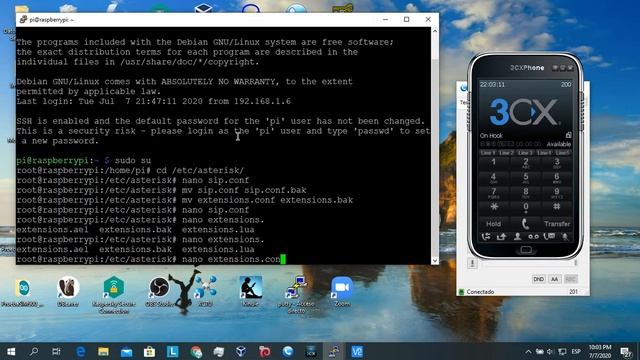Screen dimensions: 640x360
Task: Dial digit 6 on 3CXPhone keypad
Action: pyautogui.click(x=557, y=178)
